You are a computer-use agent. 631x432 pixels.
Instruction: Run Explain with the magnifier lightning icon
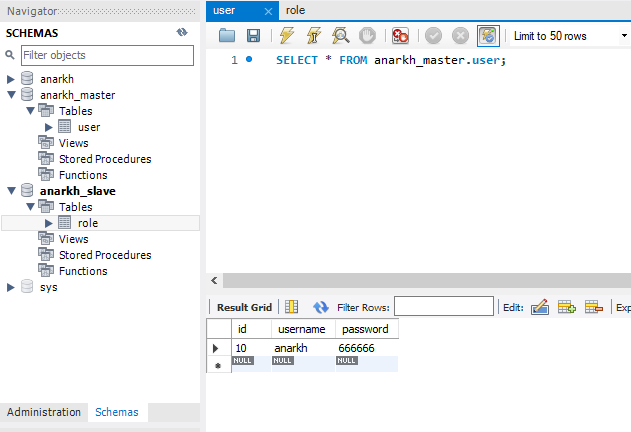[x=340, y=36]
